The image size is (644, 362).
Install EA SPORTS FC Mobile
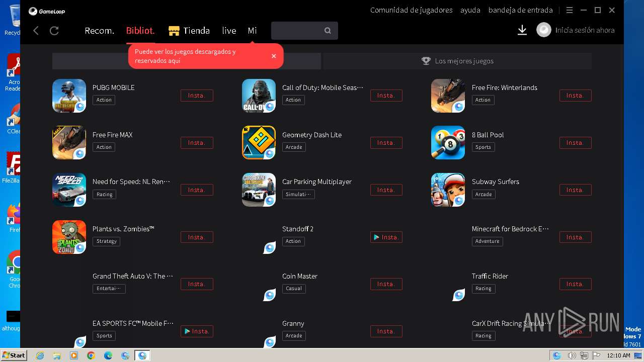pyautogui.click(x=197, y=331)
